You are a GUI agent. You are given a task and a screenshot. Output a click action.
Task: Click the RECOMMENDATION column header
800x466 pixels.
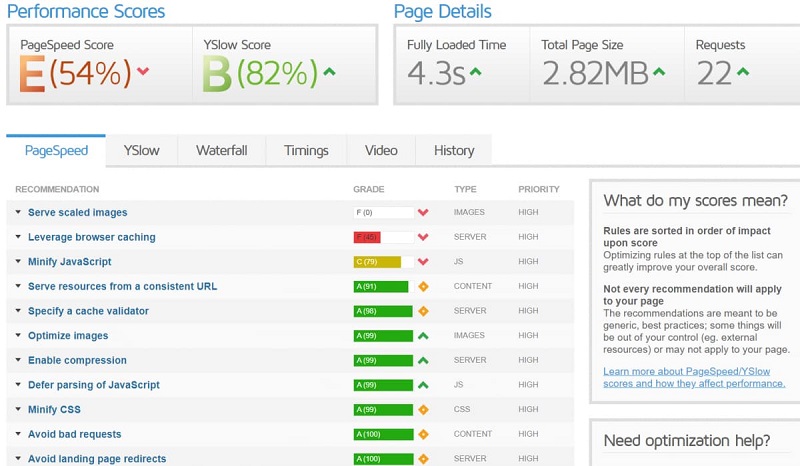(57, 189)
